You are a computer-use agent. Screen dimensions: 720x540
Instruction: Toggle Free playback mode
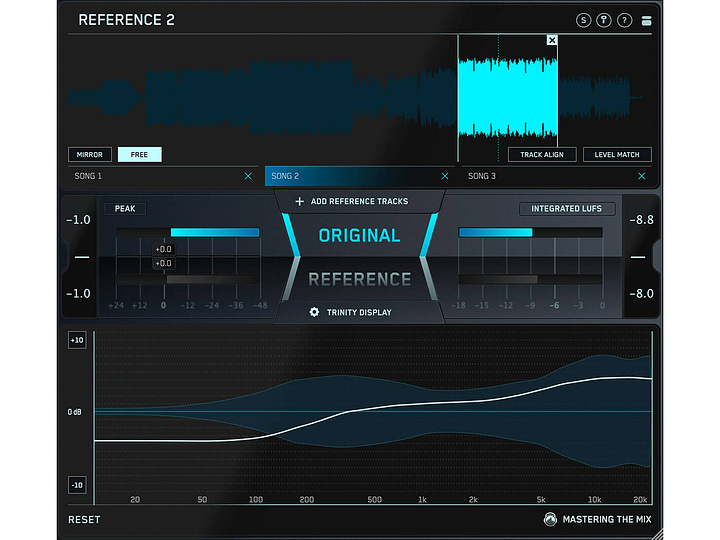pos(139,155)
